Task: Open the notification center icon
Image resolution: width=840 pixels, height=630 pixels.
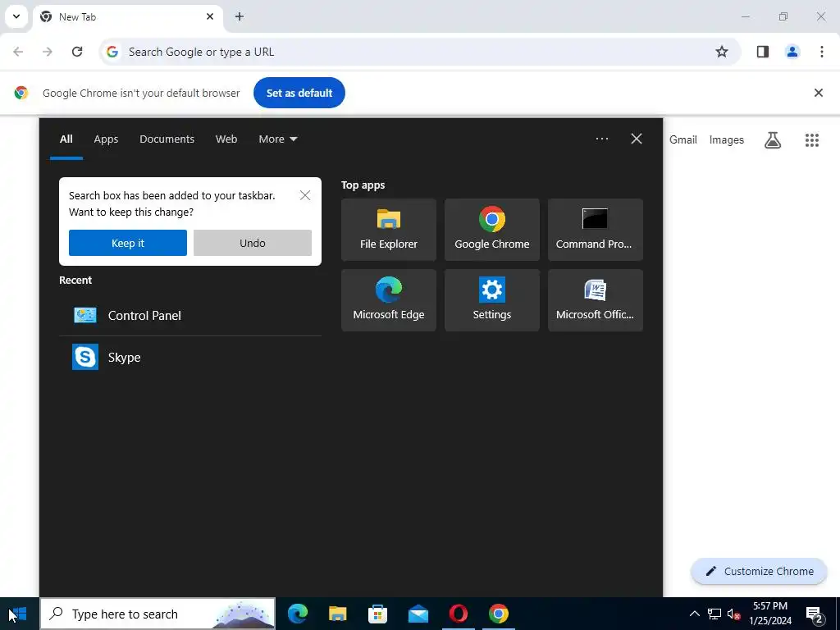Action: click(x=815, y=614)
